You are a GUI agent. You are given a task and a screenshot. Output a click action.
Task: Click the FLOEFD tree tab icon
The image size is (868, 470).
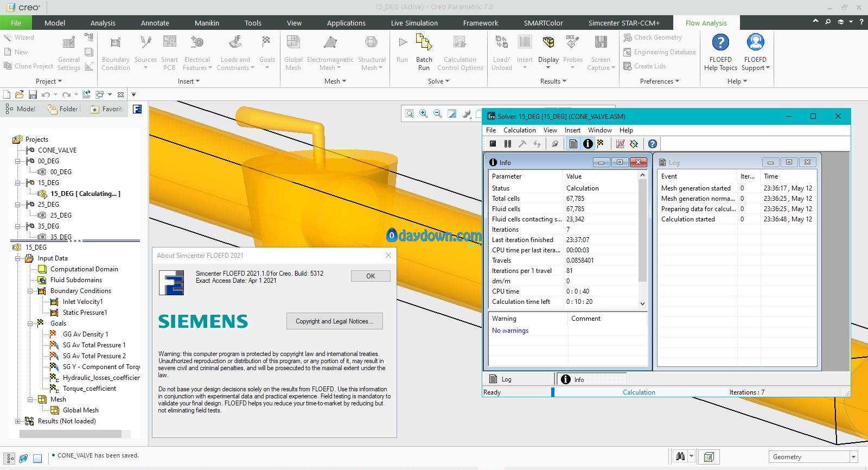(137, 109)
